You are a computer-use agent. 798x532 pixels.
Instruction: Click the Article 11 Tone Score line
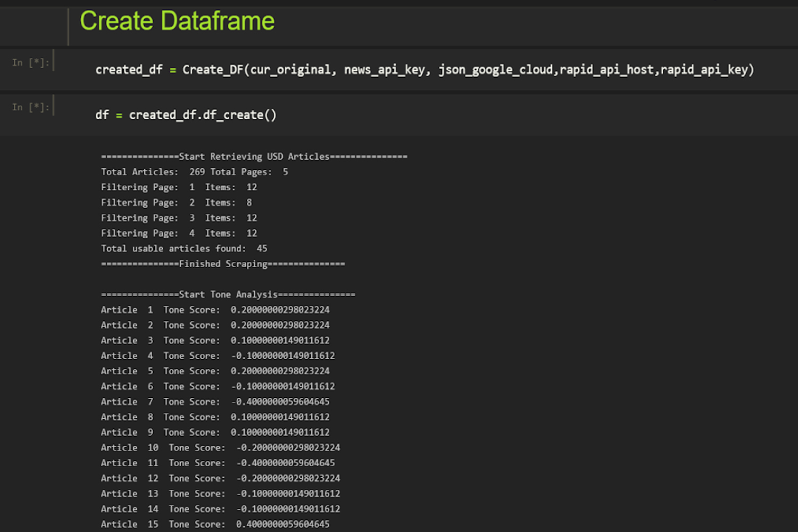[218, 463]
